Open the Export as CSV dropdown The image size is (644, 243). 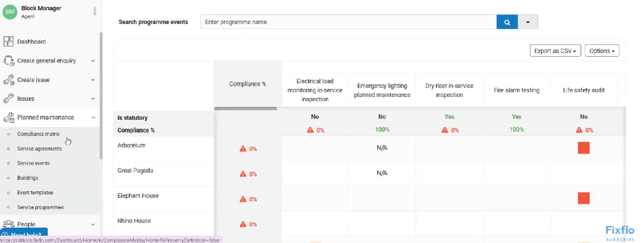pyautogui.click(x=555, y=51)
